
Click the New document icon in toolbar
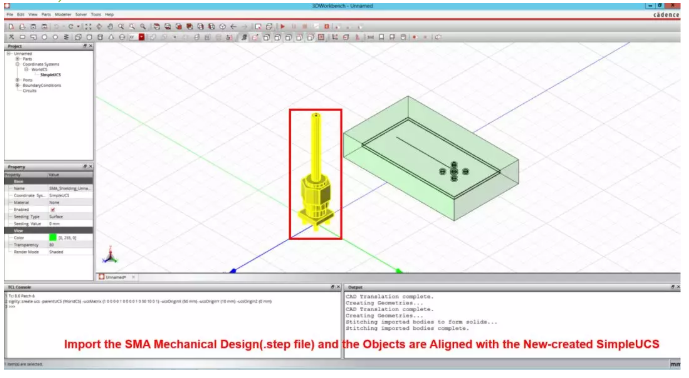[x=11, y=27]
